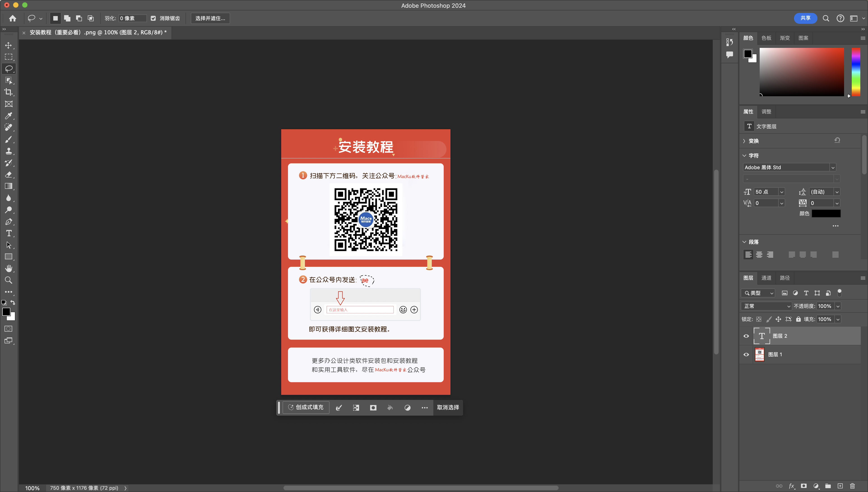The image size is (868, 492).
Task: Click the 羽化 feather input field
Action: click(x=132, y=18)
